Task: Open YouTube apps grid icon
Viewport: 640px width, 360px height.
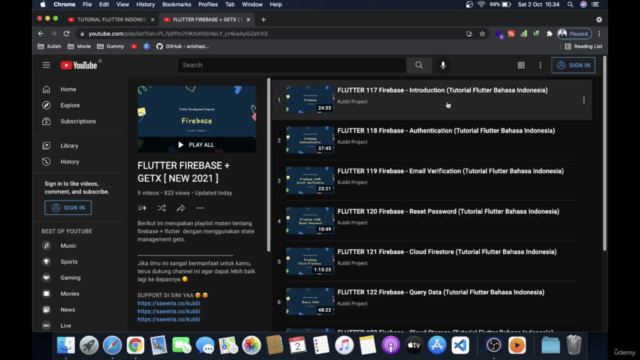Action: point(521,65)
